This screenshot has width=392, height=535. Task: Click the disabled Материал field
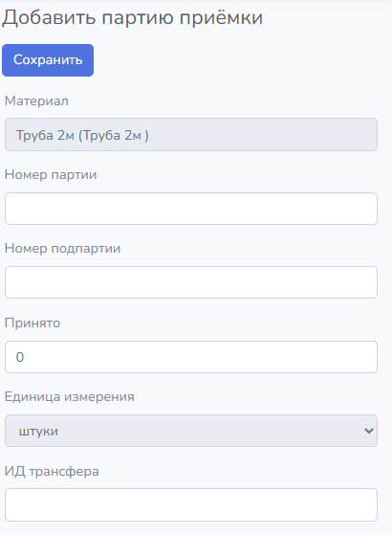(x=191, y=134)
